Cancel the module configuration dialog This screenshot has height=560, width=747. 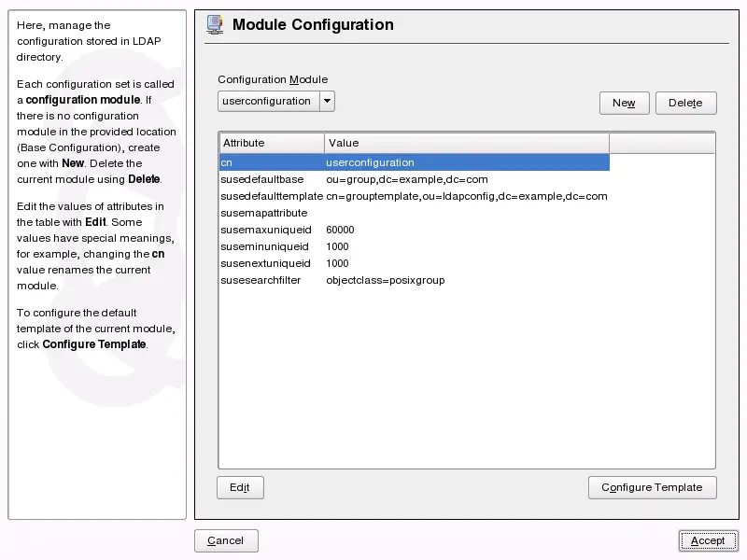[x=226, y=540]
